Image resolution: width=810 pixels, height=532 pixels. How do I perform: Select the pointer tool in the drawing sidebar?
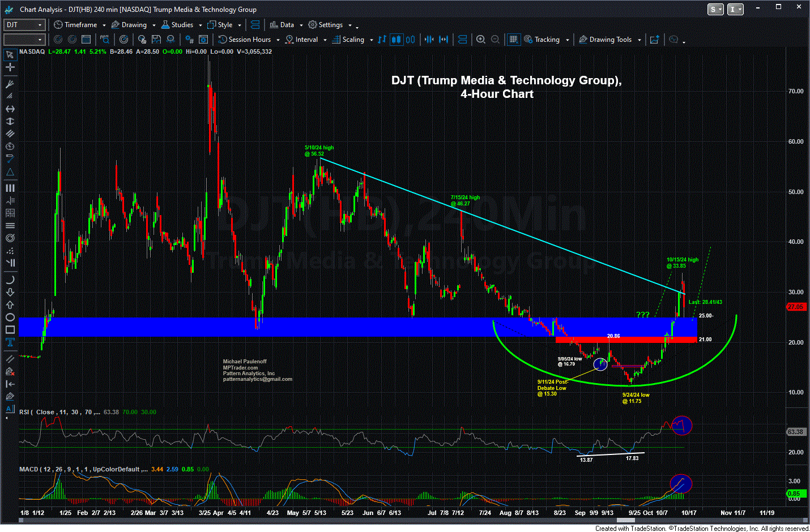point(10,55)
